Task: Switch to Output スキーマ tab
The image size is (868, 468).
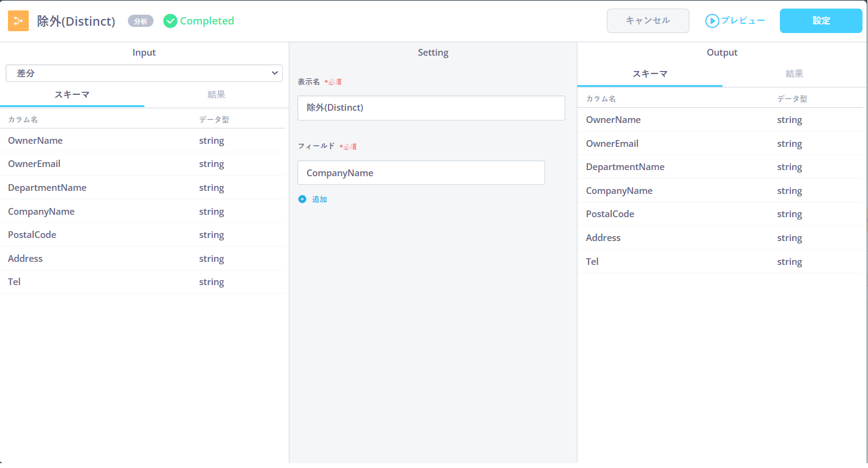Action: pos(650,74)
